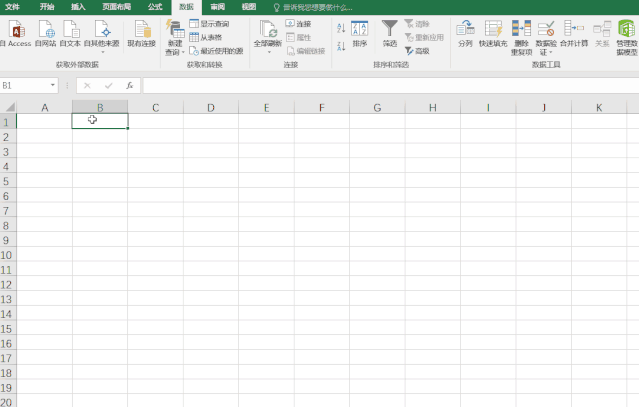The height and width of the screenshot is (407, 639).
Task: Open 现有连接 existing connections
Action: 142,33
